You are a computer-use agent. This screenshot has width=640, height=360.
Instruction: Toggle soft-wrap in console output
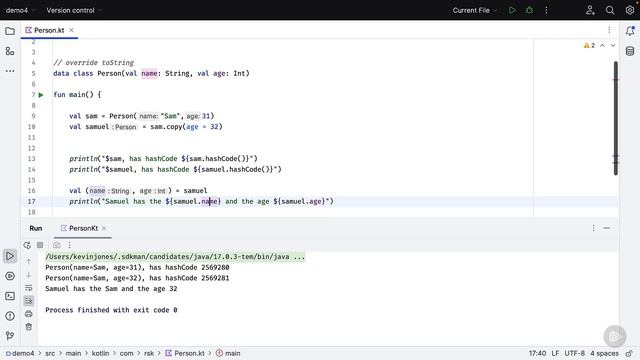(x=29, y=288)
